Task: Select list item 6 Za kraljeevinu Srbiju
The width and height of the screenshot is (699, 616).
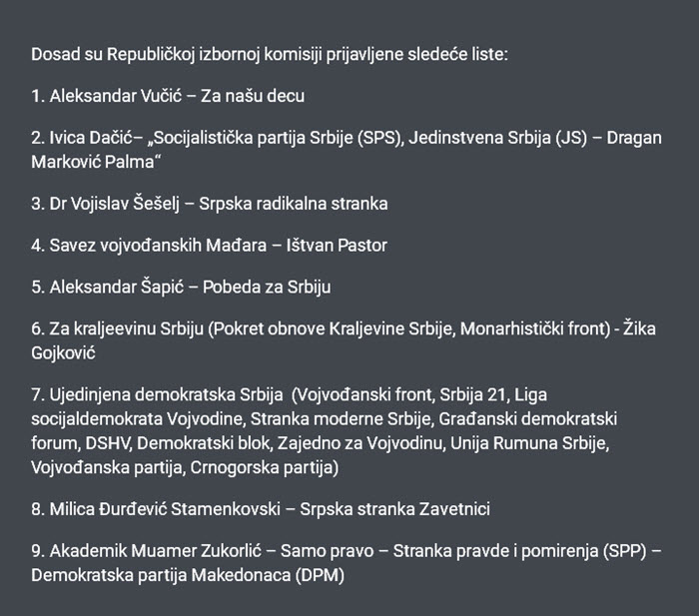Action: tap(344, 340)
